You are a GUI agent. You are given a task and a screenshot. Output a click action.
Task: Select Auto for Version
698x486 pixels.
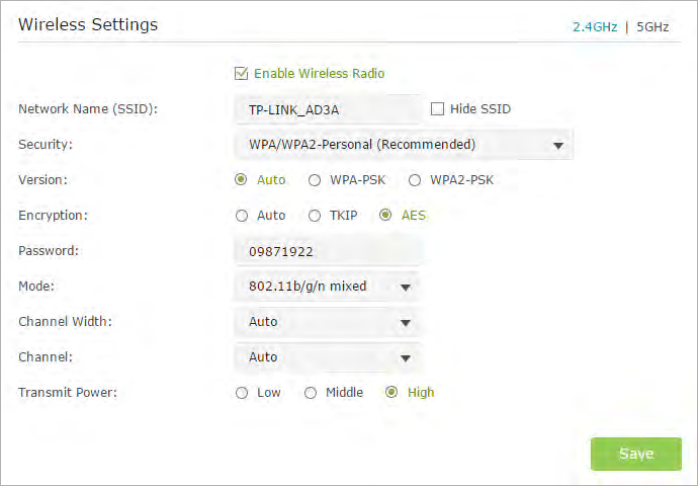pos(241,180)
